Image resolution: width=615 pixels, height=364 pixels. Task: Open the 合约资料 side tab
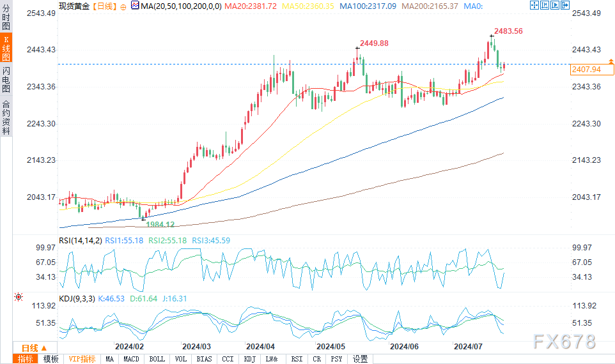[6, 117]
